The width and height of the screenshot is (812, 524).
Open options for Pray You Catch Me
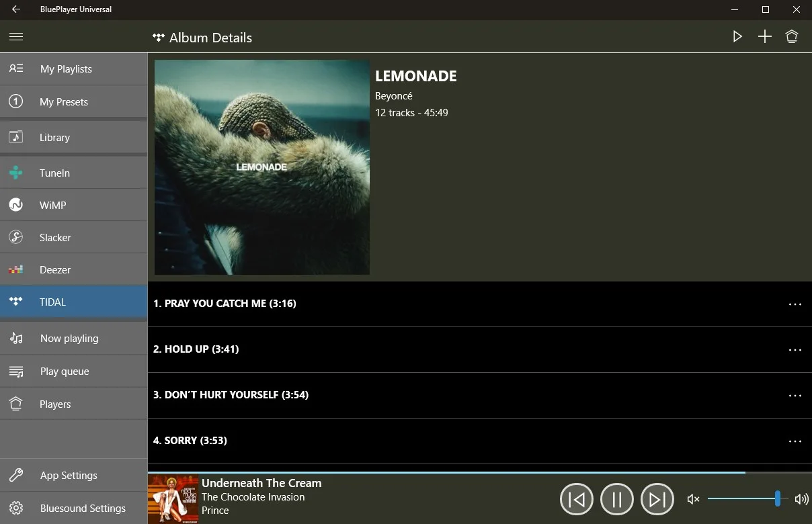795,304
